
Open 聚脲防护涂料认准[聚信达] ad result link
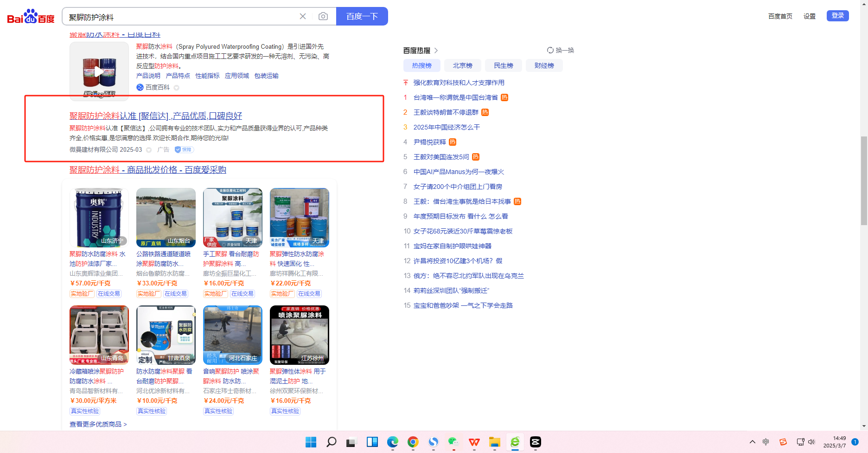pyautogui.click(x=156, y=116)
